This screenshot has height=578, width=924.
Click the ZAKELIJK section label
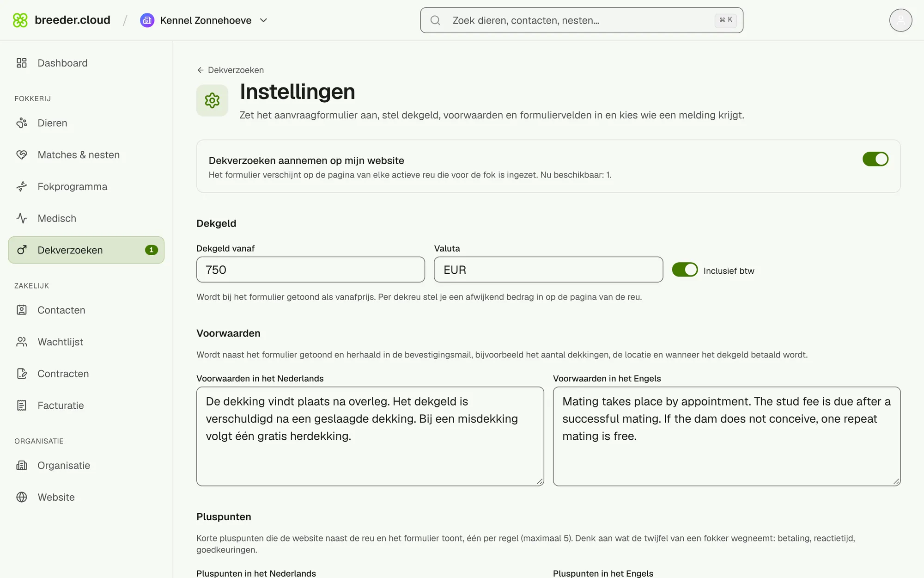[31, 286]
